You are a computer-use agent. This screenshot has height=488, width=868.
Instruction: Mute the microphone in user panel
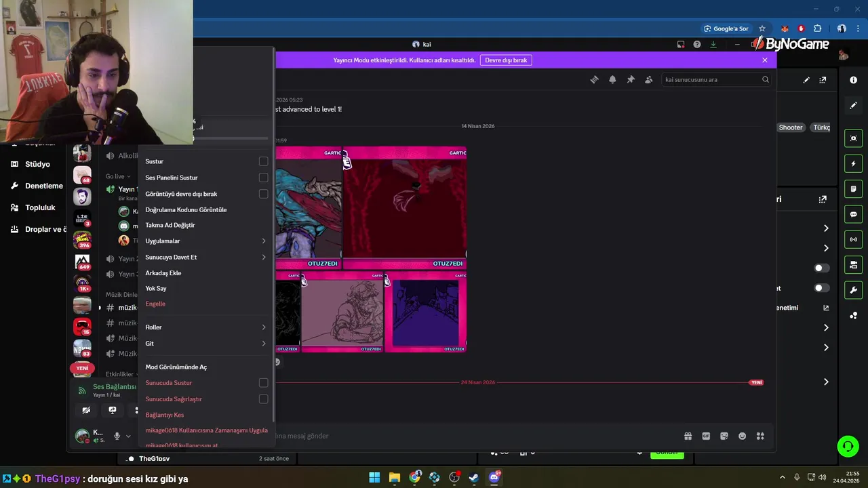117,436
